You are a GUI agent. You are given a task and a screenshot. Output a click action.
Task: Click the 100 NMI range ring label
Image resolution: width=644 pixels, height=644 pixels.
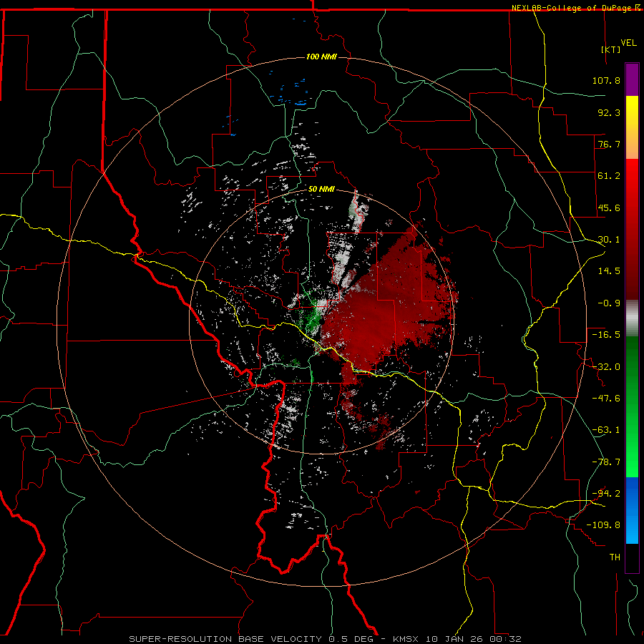click(x=321, y=57)
